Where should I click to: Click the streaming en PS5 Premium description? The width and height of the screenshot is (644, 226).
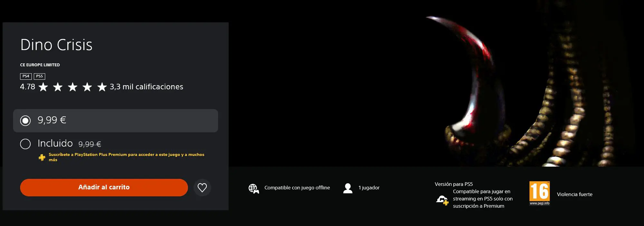(x=483, y=199)
